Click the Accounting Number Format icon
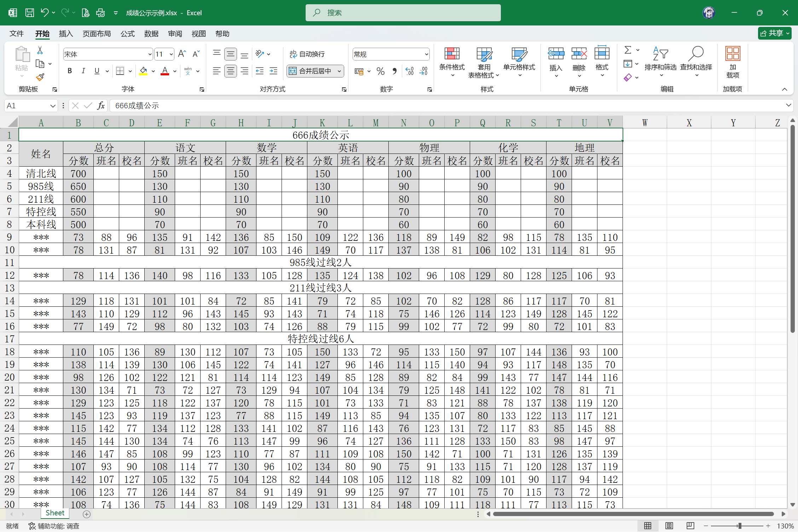Viewport: 798px width, 532px height. (359, 71)
